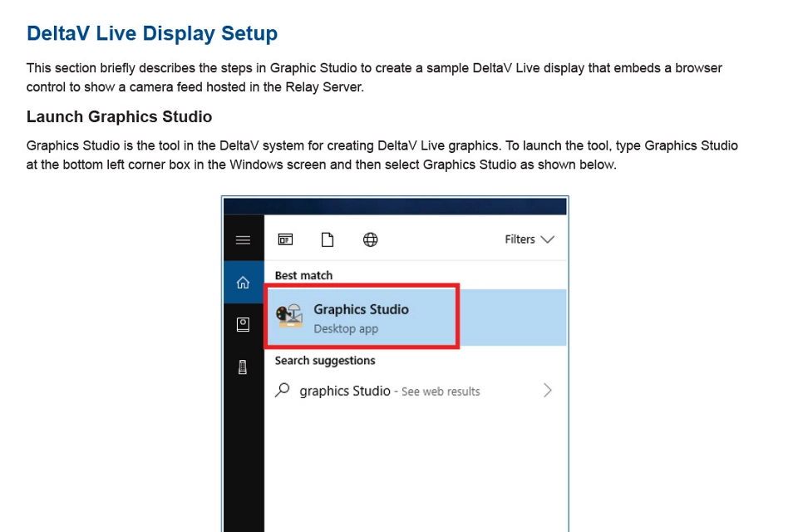Click 'See web results' text
This screenshot has width=798, height=532.
pyautogui.click(x=441, y=392)
